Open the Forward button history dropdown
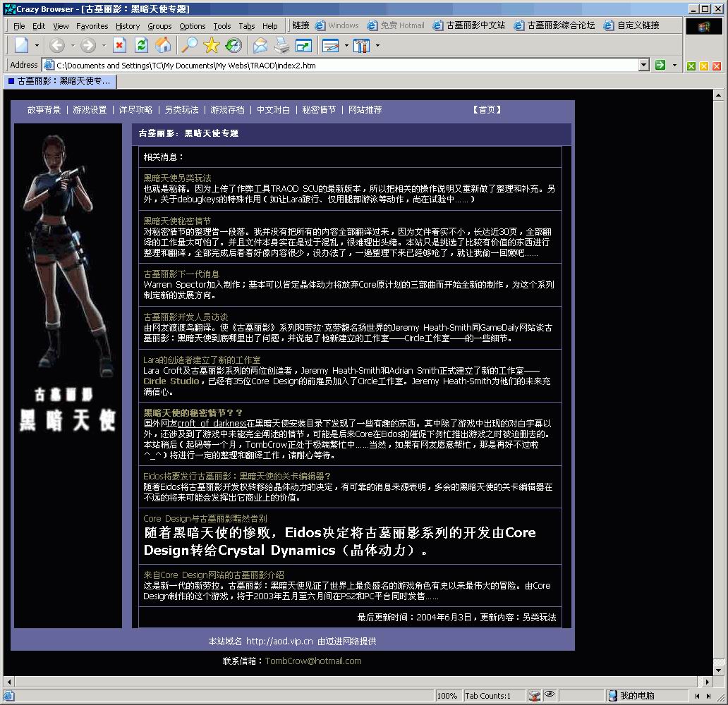The width and height of the screenshot is (728, 705). [104, 46]
